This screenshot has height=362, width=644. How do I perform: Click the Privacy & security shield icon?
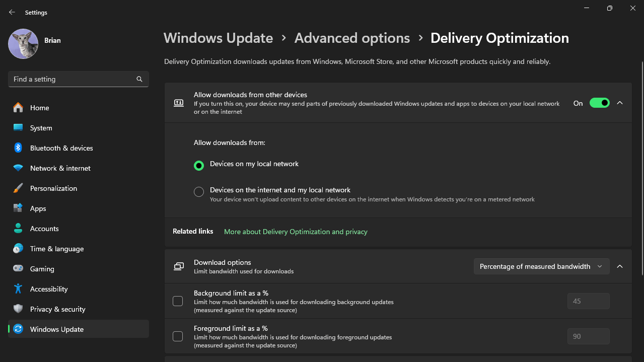pyautogui.click(x=18, y=309)
